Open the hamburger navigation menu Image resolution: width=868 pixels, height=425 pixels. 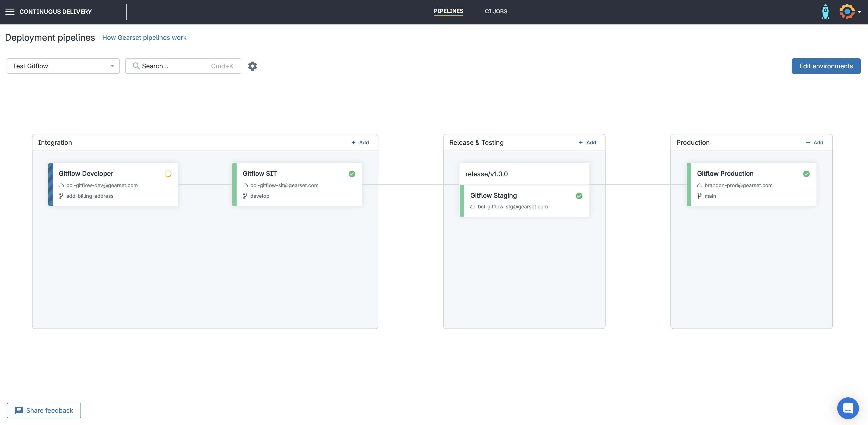pos(10,11)
